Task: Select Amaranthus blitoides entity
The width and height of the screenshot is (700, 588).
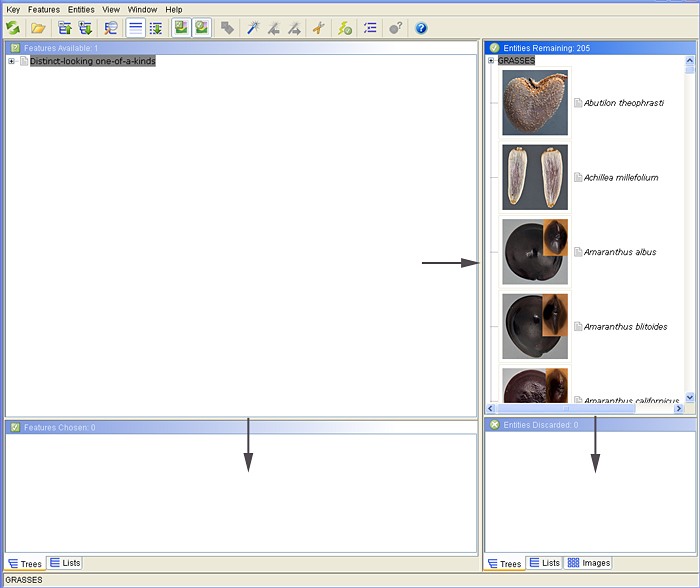Action: [625, 326]
